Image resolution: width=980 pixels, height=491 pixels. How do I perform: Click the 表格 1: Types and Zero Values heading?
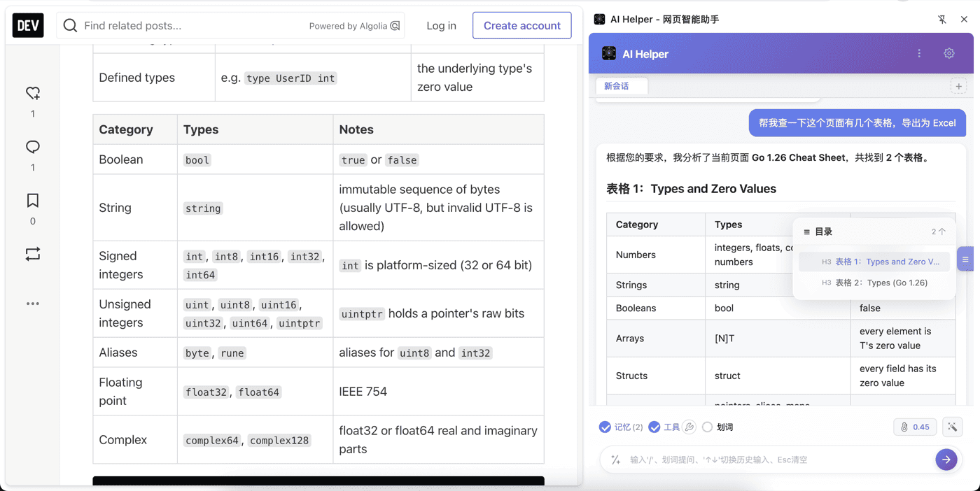click(x=691, y=188)
